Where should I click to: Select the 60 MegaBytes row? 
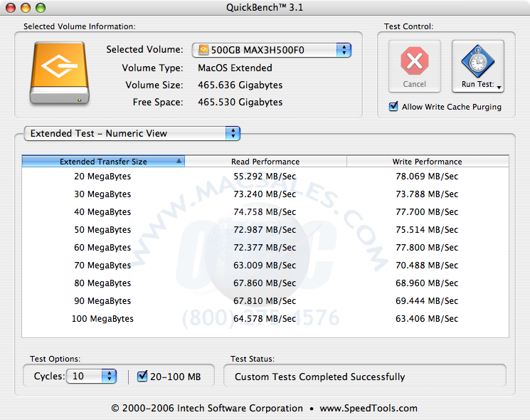tap(265, 248)
